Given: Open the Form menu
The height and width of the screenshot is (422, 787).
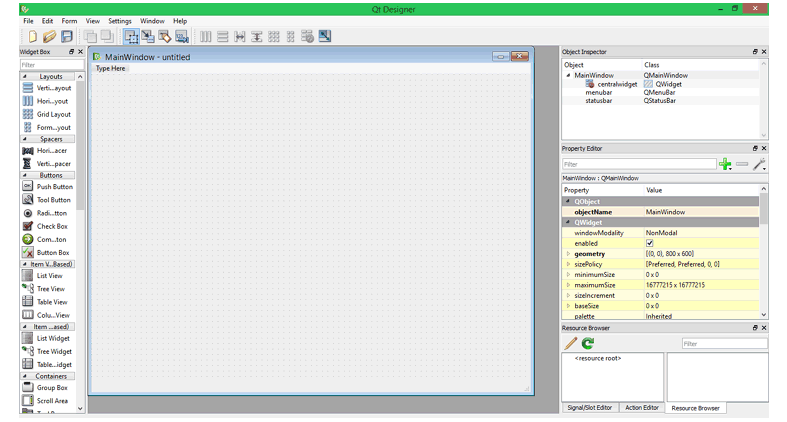Looking at the screenshot, I should [69, 21].
